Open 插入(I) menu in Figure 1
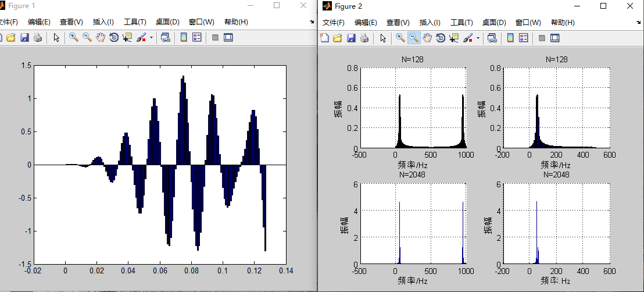The image size is (644, 292). tap(103, 22)
